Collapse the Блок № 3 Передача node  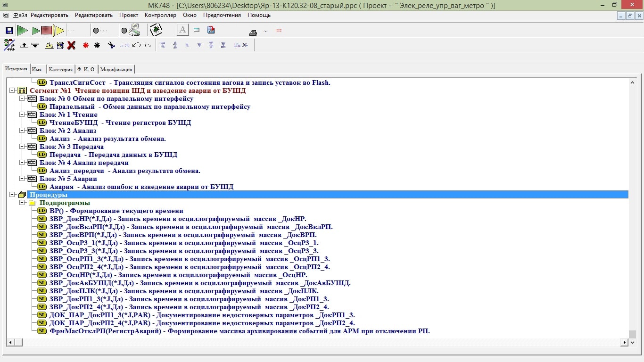(x=22, y=147)
